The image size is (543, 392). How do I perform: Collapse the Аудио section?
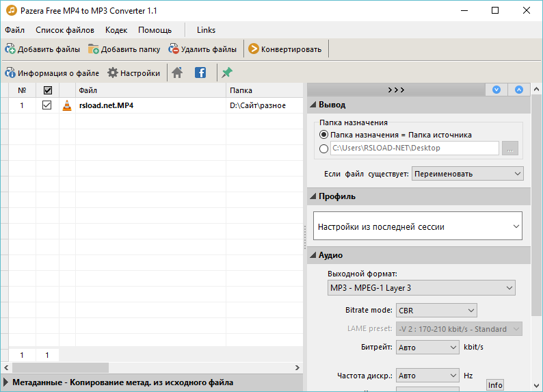click(x=313, y=255)
